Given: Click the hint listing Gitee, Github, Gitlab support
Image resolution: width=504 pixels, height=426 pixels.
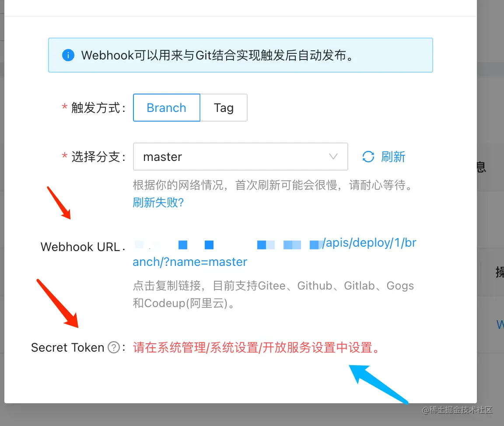Looking at the screenshot, I should click(273, 294).
